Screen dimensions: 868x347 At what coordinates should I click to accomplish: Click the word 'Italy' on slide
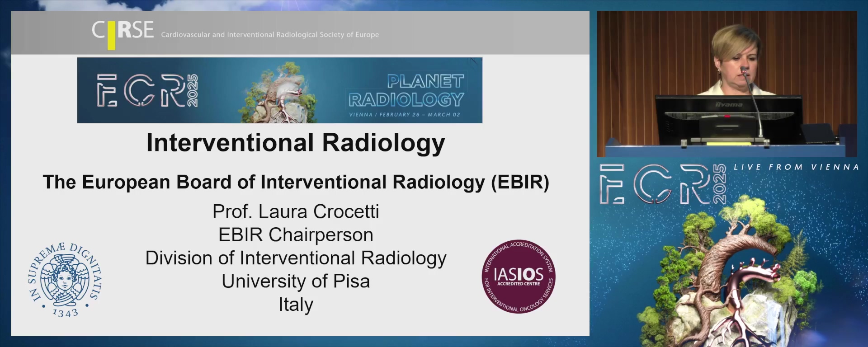click(x=296, y=305)
